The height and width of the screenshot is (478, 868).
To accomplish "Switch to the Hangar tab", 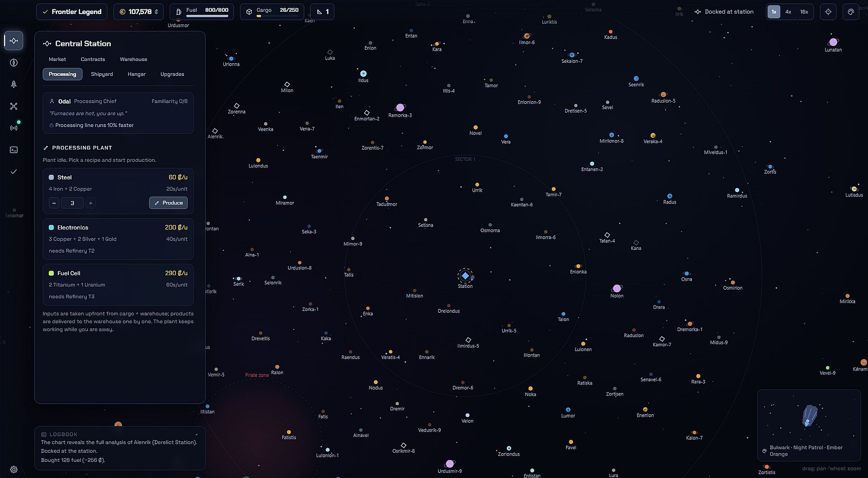I will pyautogui.click(x=137, y=74).
